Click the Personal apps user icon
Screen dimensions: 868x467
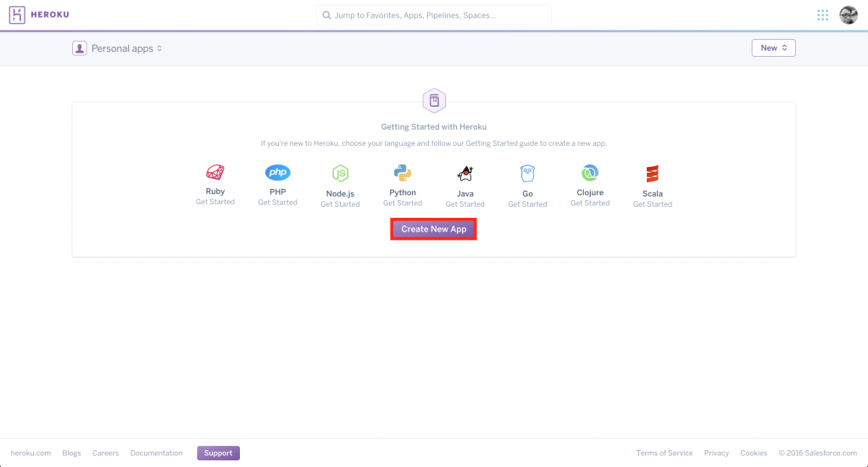[79, 48]
